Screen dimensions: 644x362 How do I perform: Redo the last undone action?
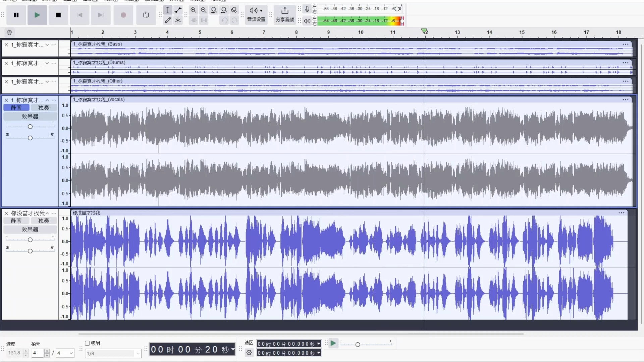pos(234,20)
